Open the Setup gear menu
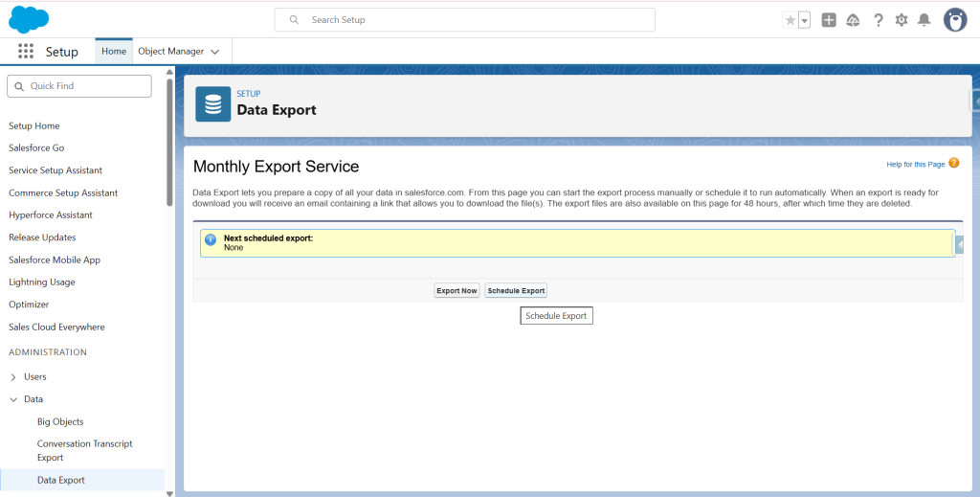980x497 pixels. point(901,20)
